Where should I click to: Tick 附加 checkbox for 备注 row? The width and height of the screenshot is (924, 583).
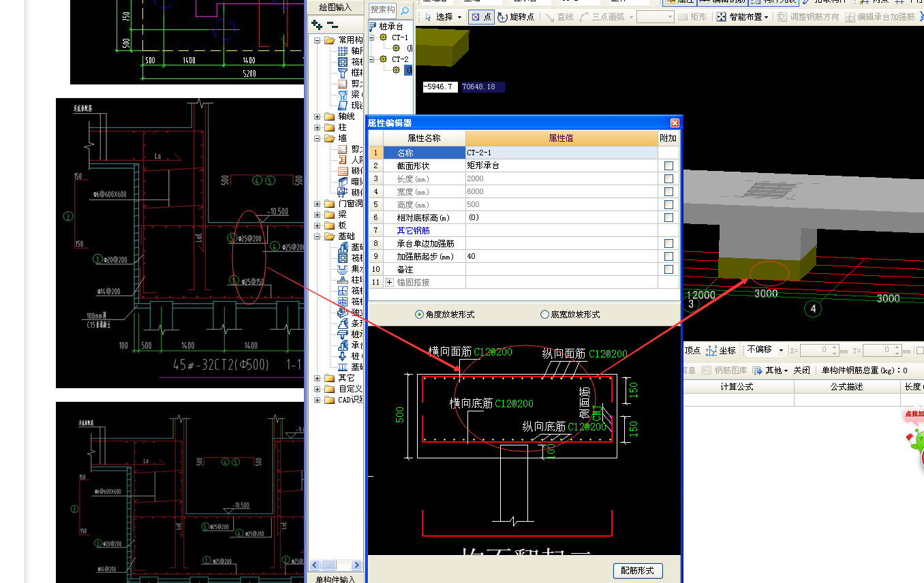[668, 269]
